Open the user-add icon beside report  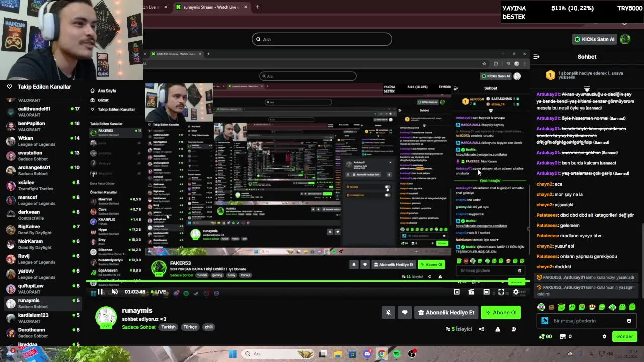tap(514, 329)
